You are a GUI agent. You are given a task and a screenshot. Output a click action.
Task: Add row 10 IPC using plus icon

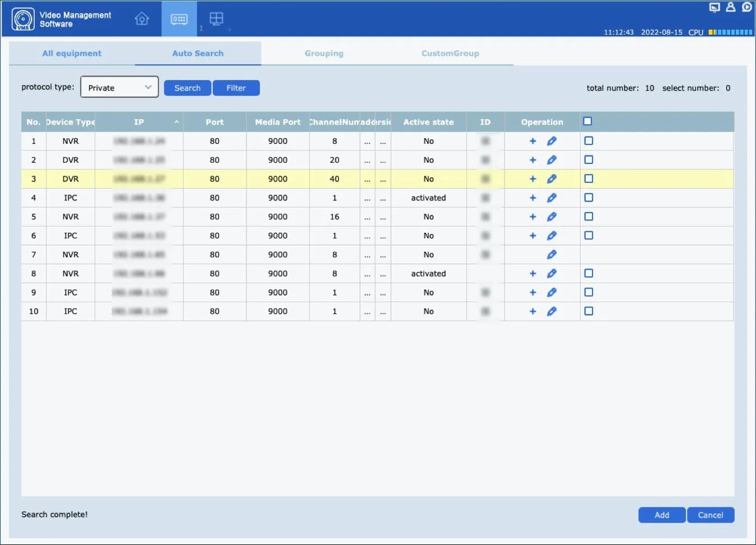[533, 312]
